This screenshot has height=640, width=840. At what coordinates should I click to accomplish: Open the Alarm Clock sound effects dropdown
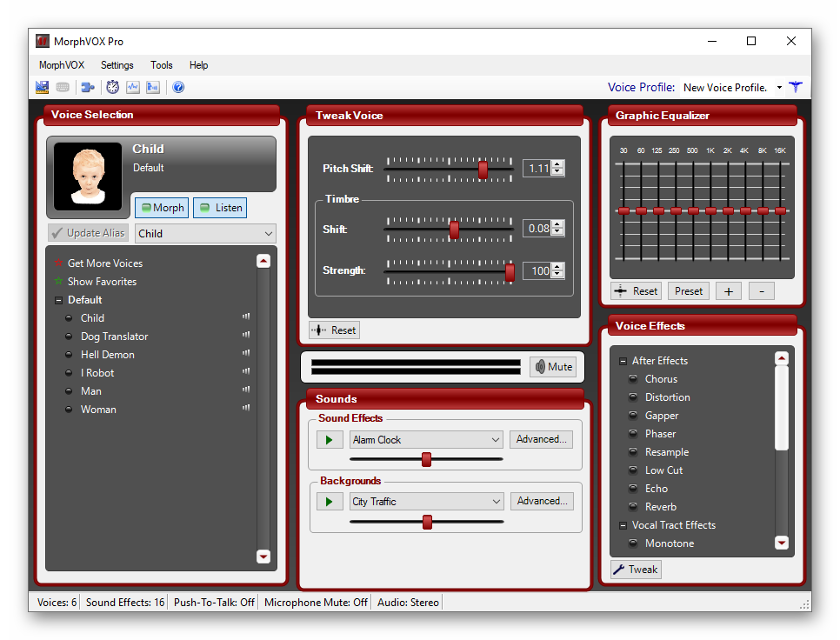(x=496, y=440)
